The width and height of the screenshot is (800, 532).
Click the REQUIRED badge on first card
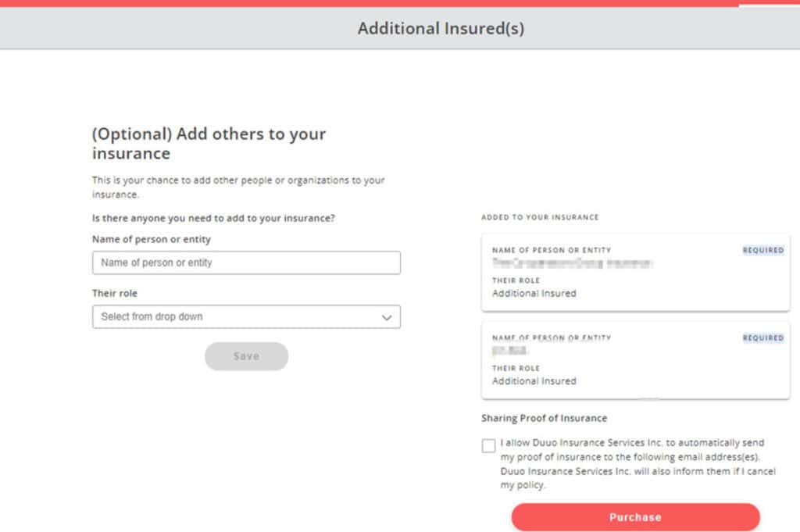[x=763, y=250]
